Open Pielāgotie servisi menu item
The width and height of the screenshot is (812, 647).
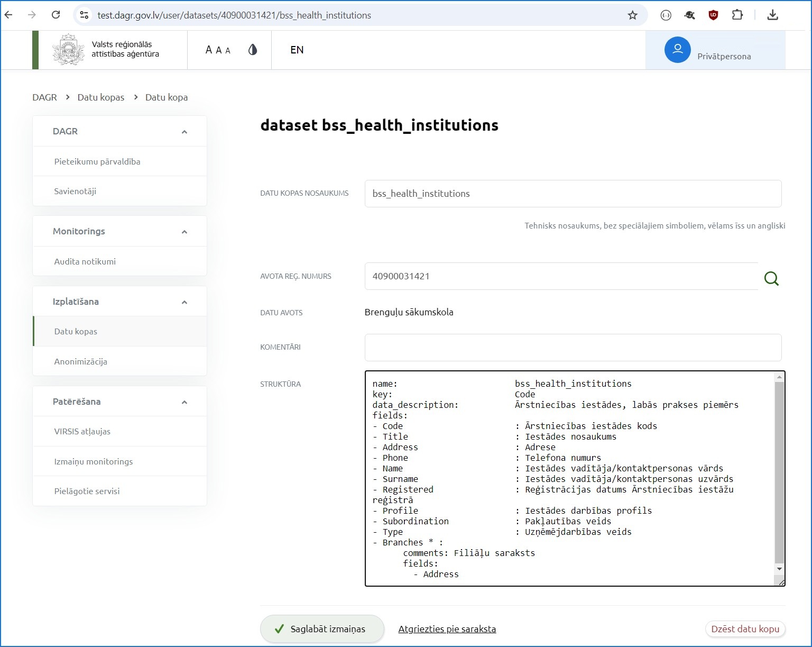point(119,491)
